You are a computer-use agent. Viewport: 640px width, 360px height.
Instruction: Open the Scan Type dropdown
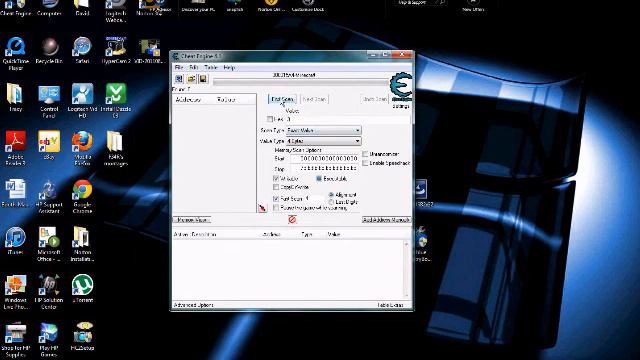323,130
